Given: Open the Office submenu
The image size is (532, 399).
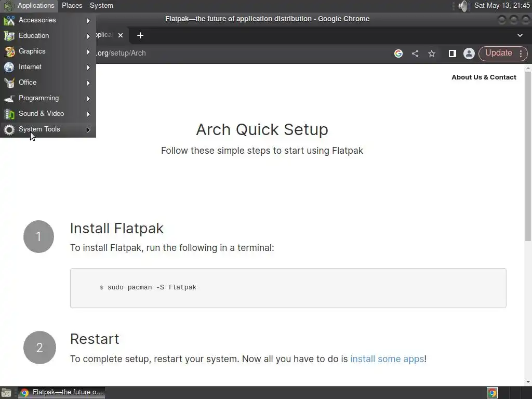Looking at the screenshot, I should 48,83.
